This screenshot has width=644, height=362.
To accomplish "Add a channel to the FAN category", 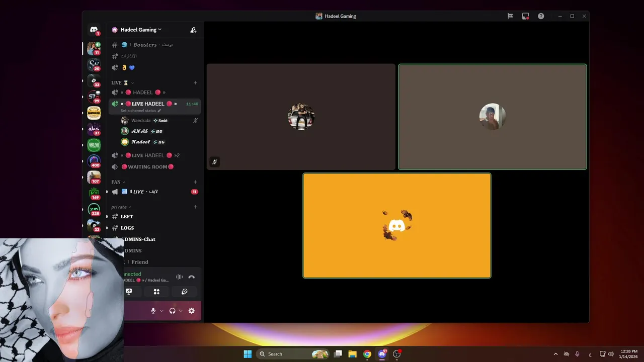I will tap(195, 182).
